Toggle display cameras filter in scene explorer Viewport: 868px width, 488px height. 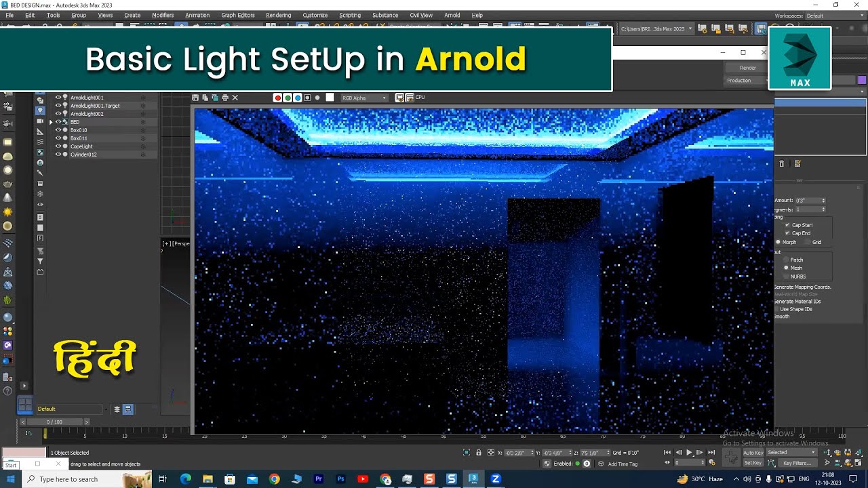pos(40,121)
